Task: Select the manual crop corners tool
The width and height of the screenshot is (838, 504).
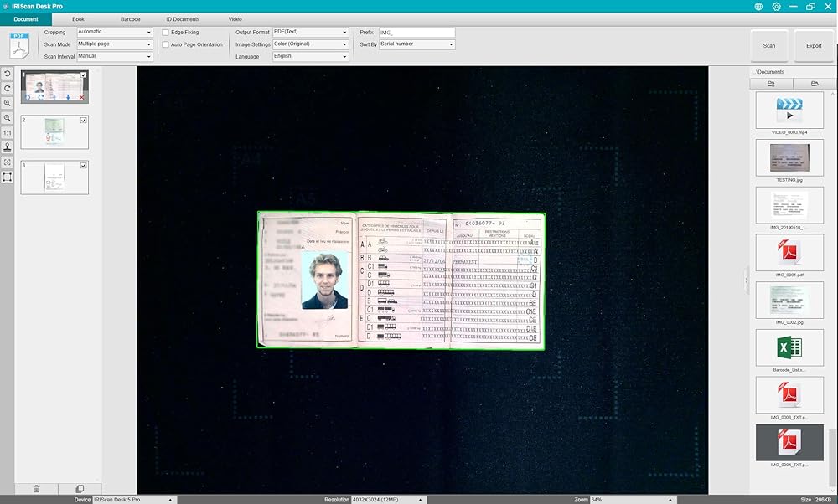Action: (x=8, y=177)
